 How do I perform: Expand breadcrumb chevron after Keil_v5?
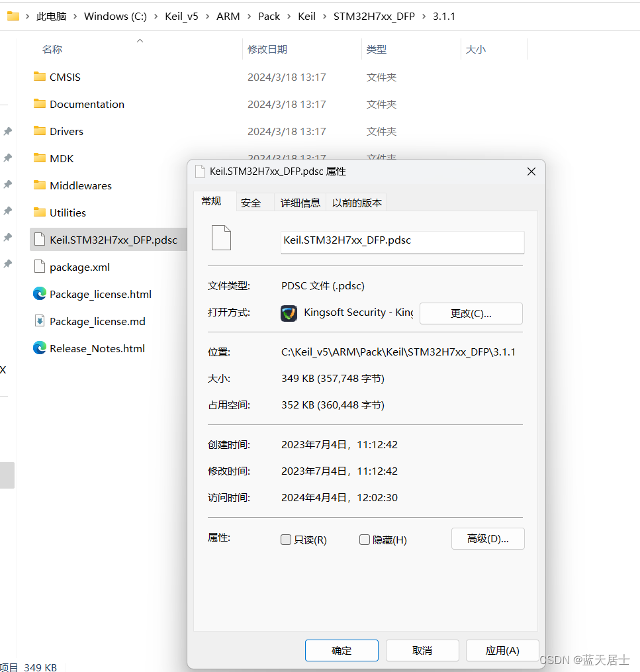click(x=207, y=17)
